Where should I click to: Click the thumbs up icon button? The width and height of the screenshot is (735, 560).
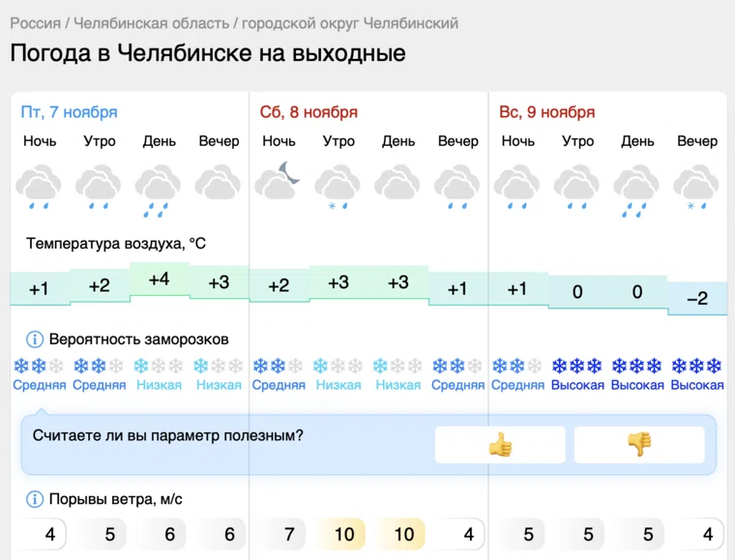click(500, 445)
